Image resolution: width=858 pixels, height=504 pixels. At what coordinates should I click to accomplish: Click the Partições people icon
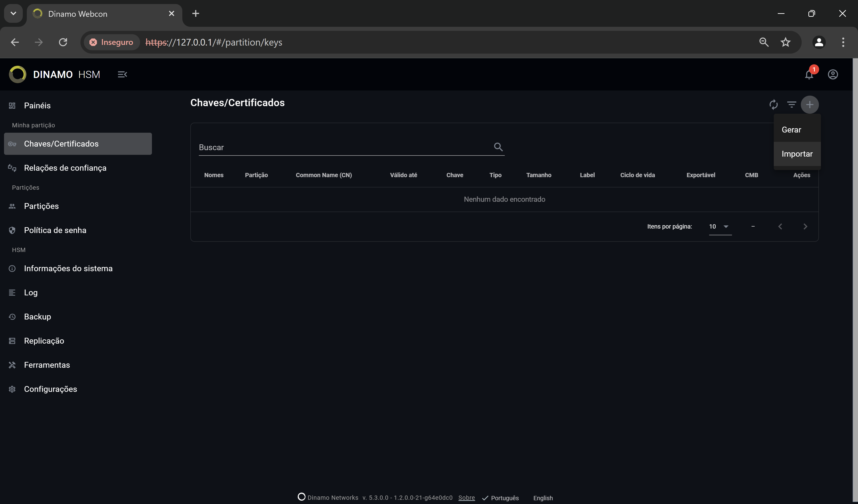click(12, 206)
